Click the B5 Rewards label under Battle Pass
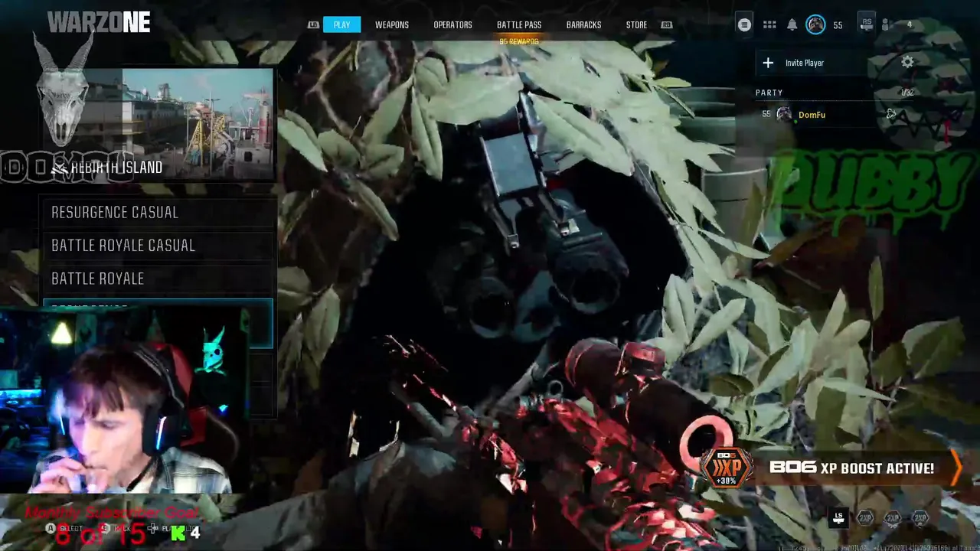The width and height of the screenshot is (980, 551). [x=519, y=41]
